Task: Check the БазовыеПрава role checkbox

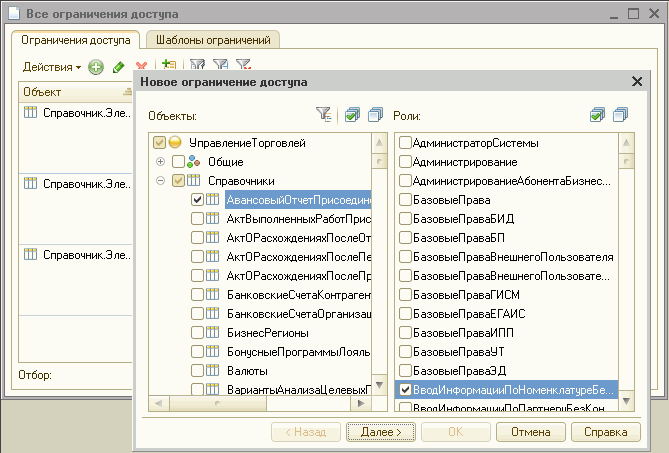Action: pyautogui.click(x=405, y=200)
